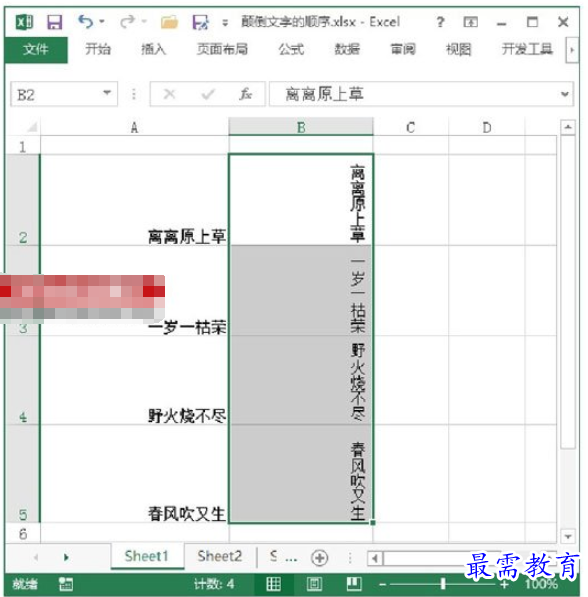Open Excel help question mark
The width and height of the screenshot is (588, 597).
tap(440, 22)
